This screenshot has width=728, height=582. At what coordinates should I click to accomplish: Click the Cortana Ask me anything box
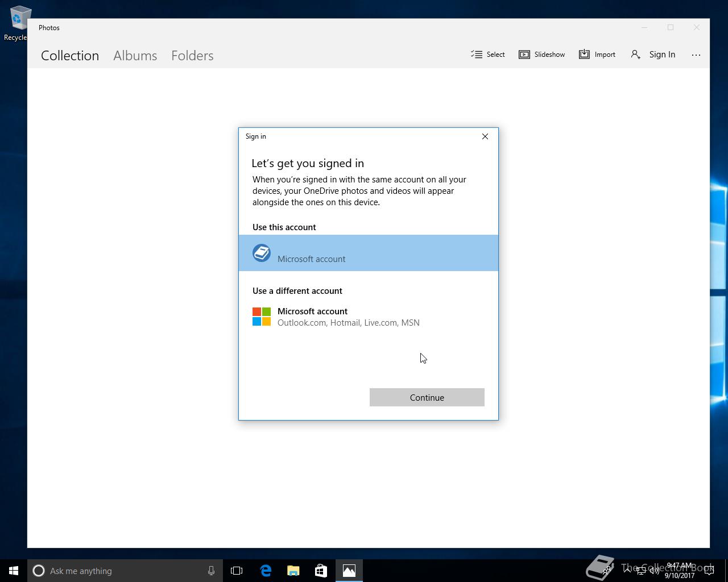coord(125,571)
